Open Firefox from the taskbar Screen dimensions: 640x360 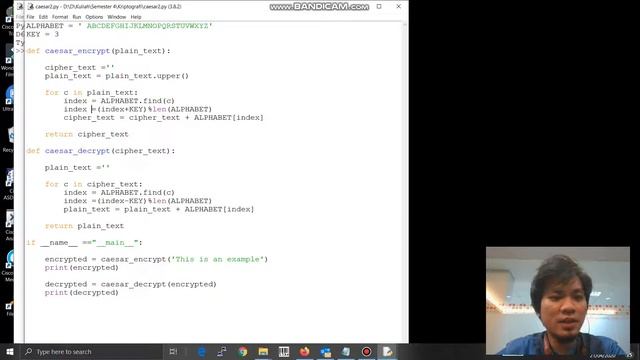point(304,351)
